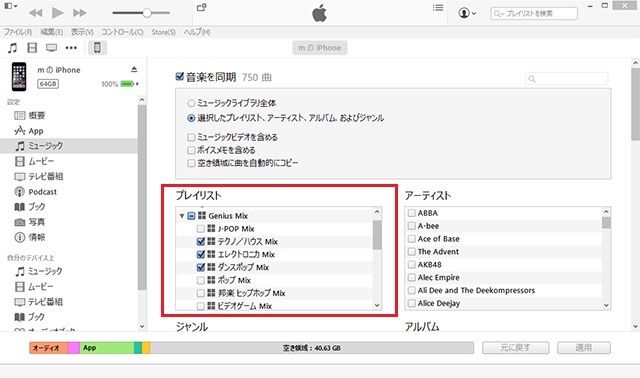Switch to the TV shows library icon

51,48
